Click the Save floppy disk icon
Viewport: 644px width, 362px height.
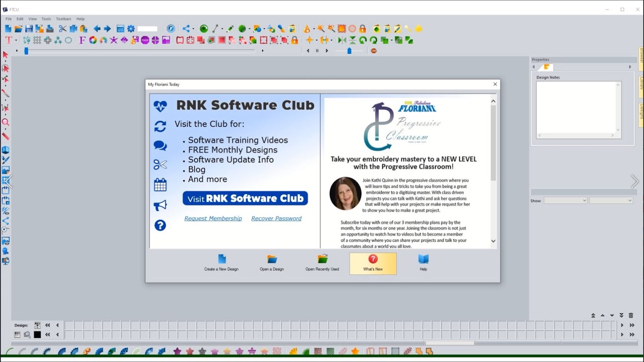tap(29, 29)
